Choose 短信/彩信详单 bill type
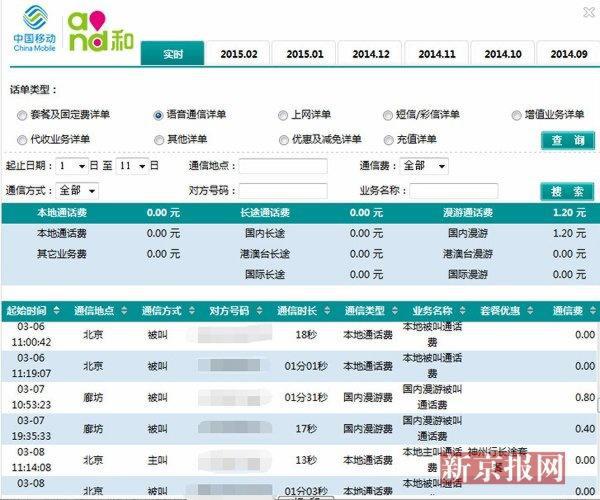This screenshot has width=600, height=500. click(387, 115)
